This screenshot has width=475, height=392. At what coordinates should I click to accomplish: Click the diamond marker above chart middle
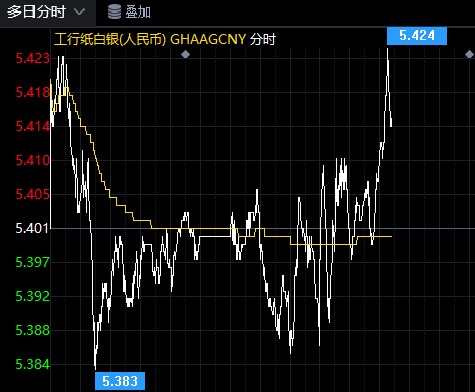(185, 54)
